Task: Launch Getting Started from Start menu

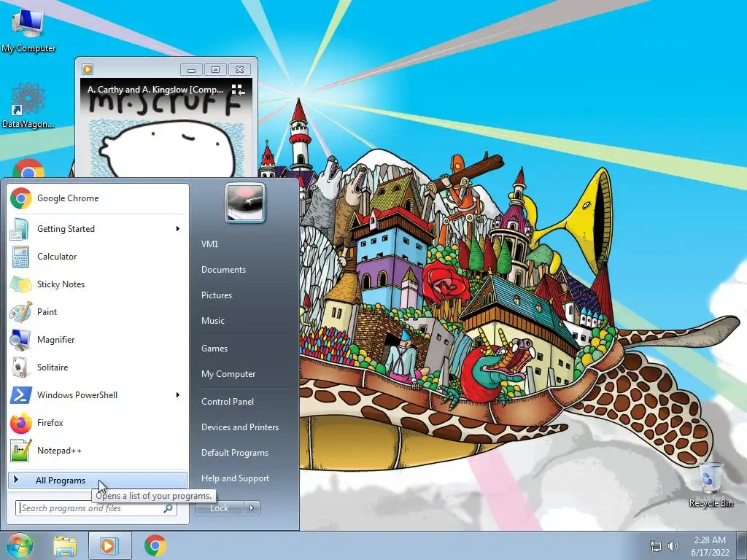Action: pyautogui.click(x=96, y=229)
